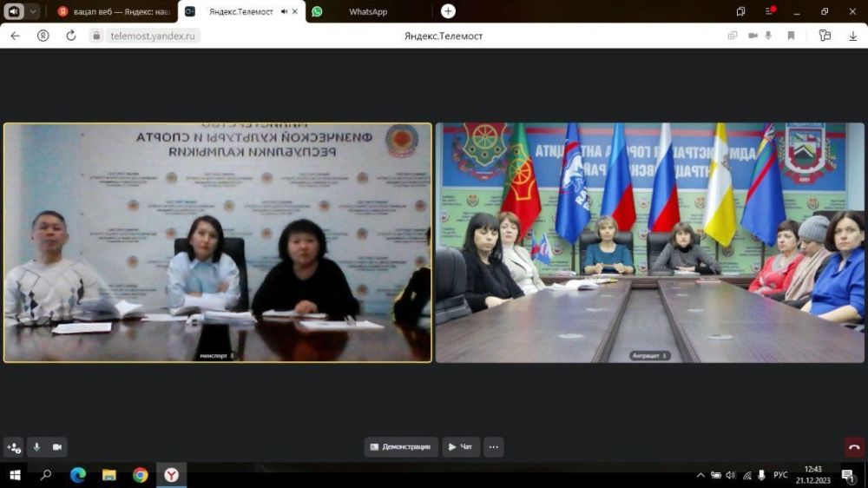This screenshot has width=868, height=488.
Task: Toggle the microphone in Telemost controls
Action: coord(36,447)
